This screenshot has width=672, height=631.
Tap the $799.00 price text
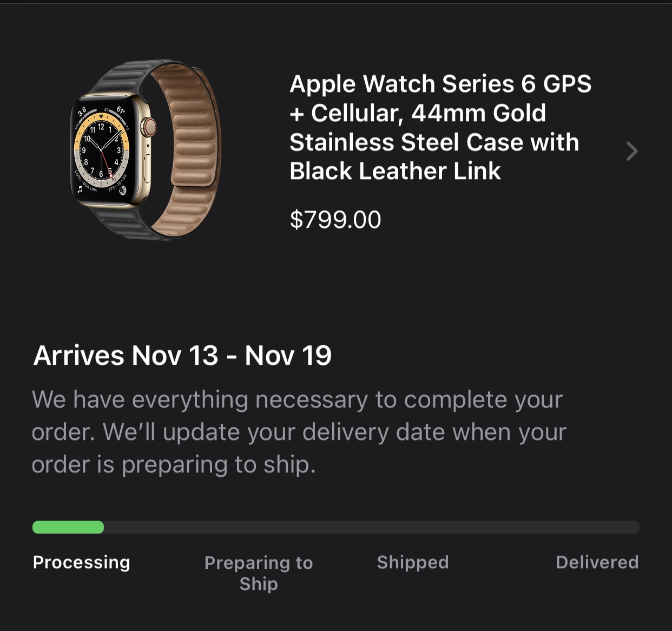pyautogui.click(x=335, y=220)
